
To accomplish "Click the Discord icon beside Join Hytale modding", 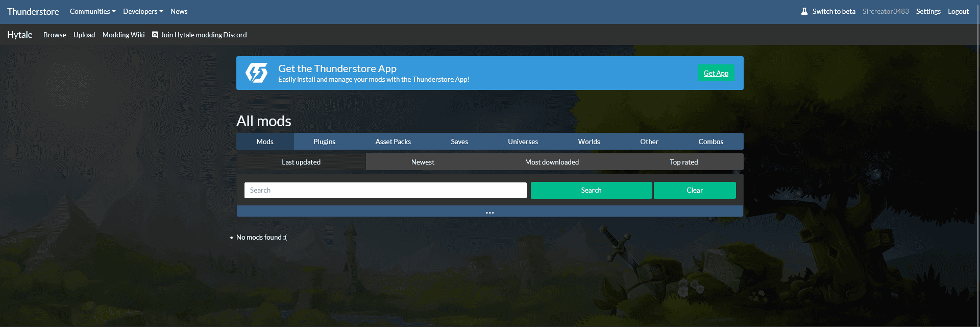I will point(155,35).
